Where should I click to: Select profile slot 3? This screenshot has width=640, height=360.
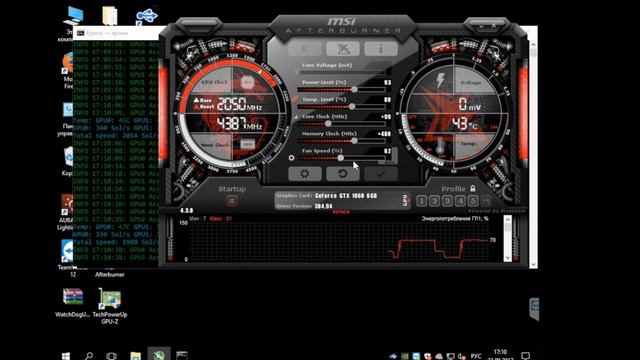[x=447, y=201]
